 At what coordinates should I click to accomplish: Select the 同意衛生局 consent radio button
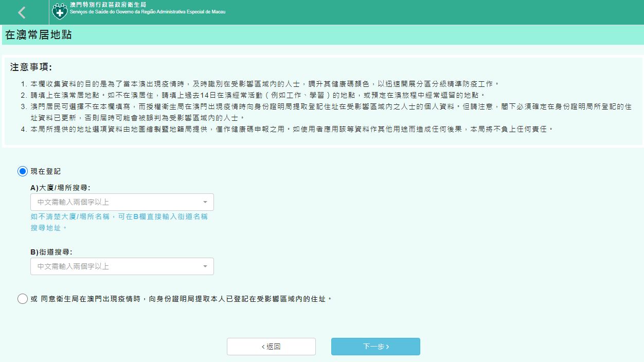click(x=23, y=299)
